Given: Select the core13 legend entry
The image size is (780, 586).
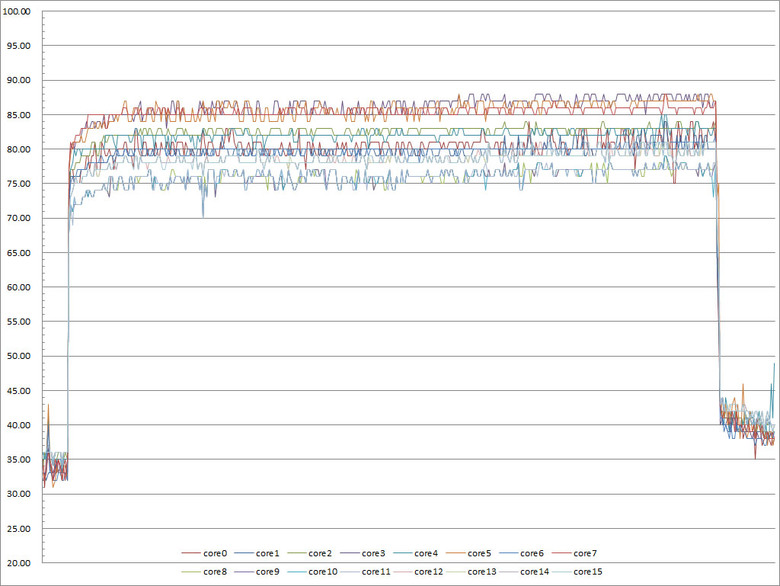Looking at the screenshot, I should [471, 572].
